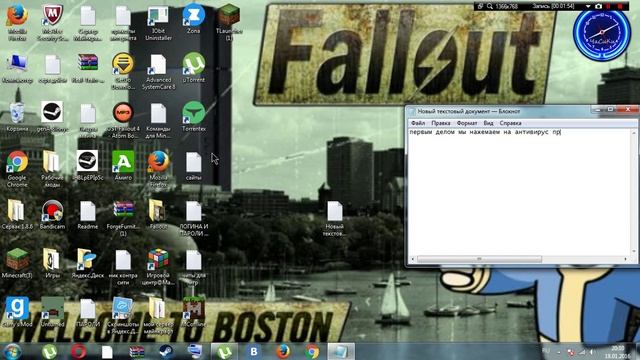This screenshot has width=640, height=360.
Task: Open the Команды для Мин... text file
Action: click(x=158, y=113)
